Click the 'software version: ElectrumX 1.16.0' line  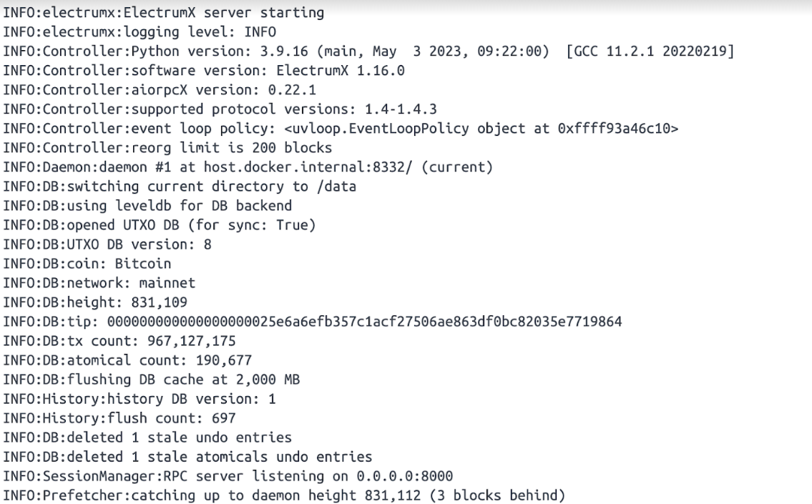tap(203, 70)
